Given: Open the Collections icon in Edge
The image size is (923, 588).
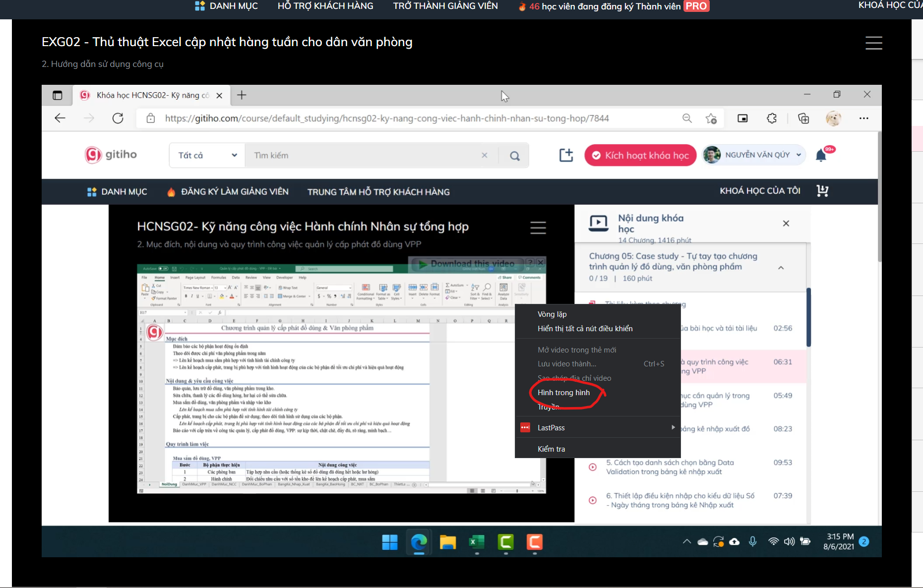Looking at the screenshot, I should [803, 118].
